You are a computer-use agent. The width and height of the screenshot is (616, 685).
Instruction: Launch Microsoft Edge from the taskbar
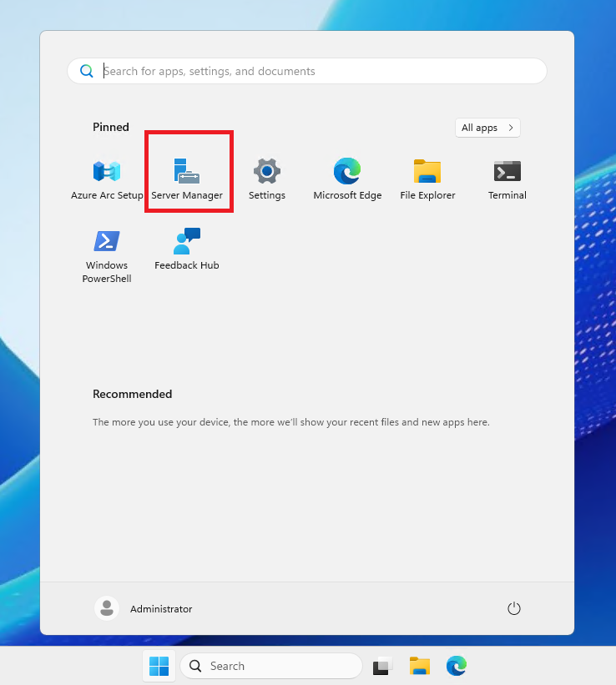tap(457, 666)
